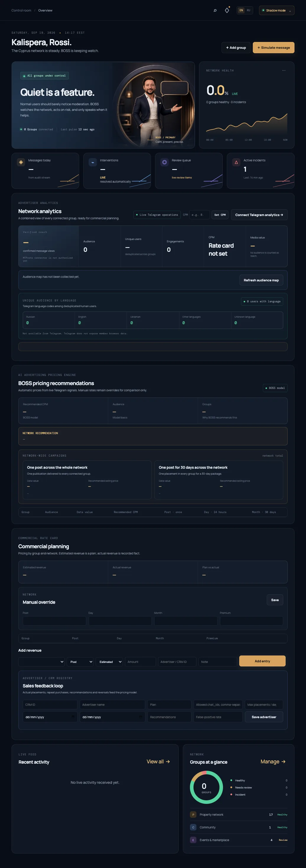Open the Shadow mode dropdown

(x=276, y=10)
